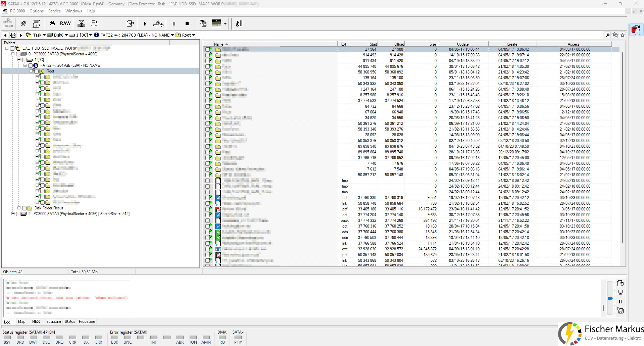Collapse the 0 - PC3000 SATA0 tree node
The image size is (644, 346).
13,54
